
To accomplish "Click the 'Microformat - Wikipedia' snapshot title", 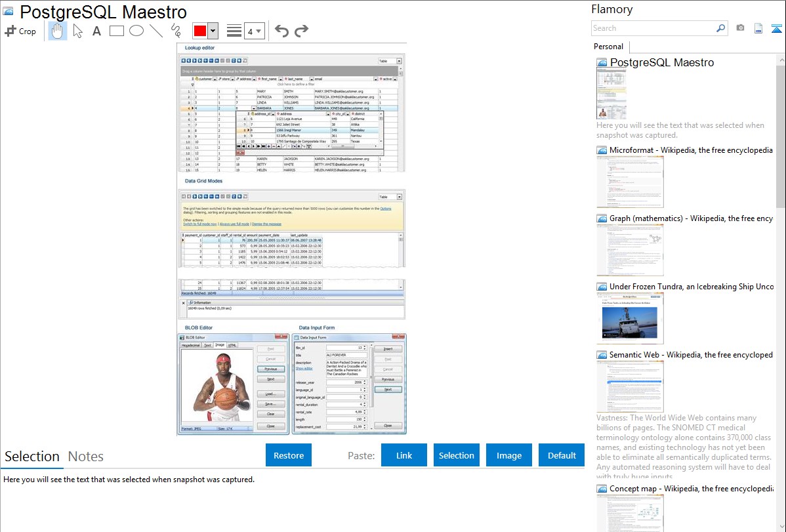I will click(691, 150).
